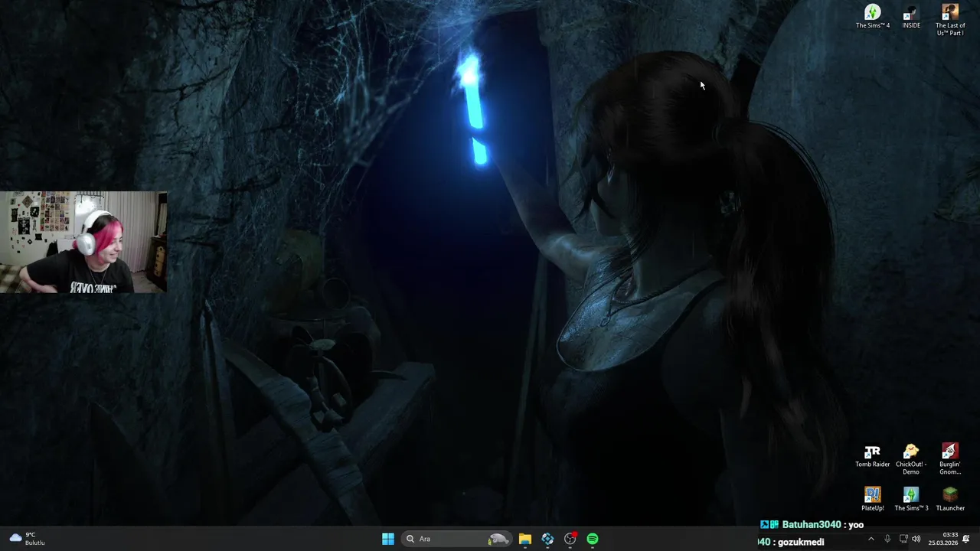980x551 pixels.
Task: Open The Sims 4 desktop shortcut
Action: click(872, 17)
